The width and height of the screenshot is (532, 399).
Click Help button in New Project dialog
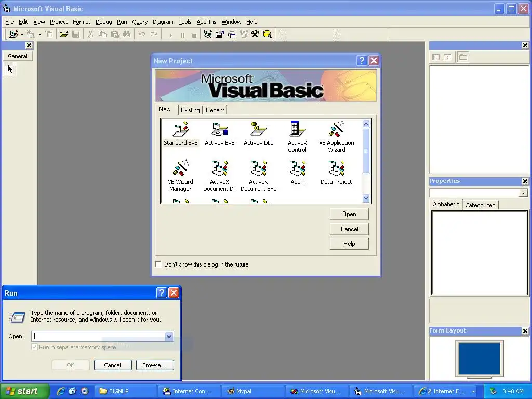349,244
